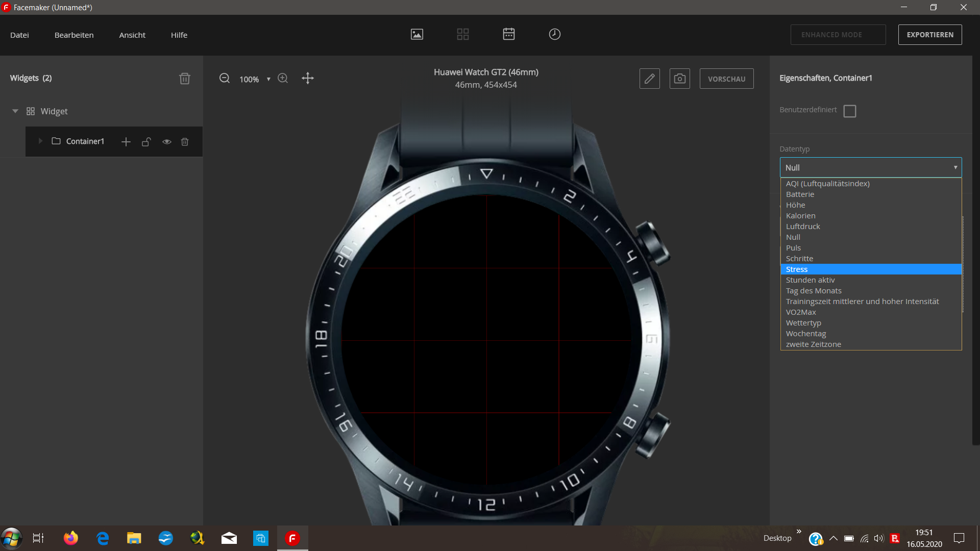Choose Puls data type
This screenshot has width=980, height=551.
click(x=871, y=248)
